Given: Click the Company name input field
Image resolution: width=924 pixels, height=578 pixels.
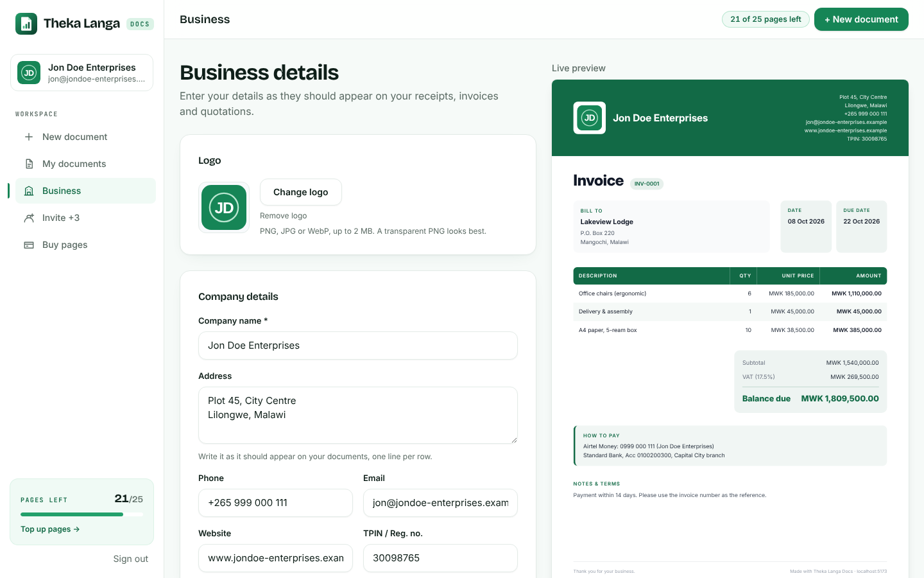Looking at the screenshot, I should click(358, 346).
